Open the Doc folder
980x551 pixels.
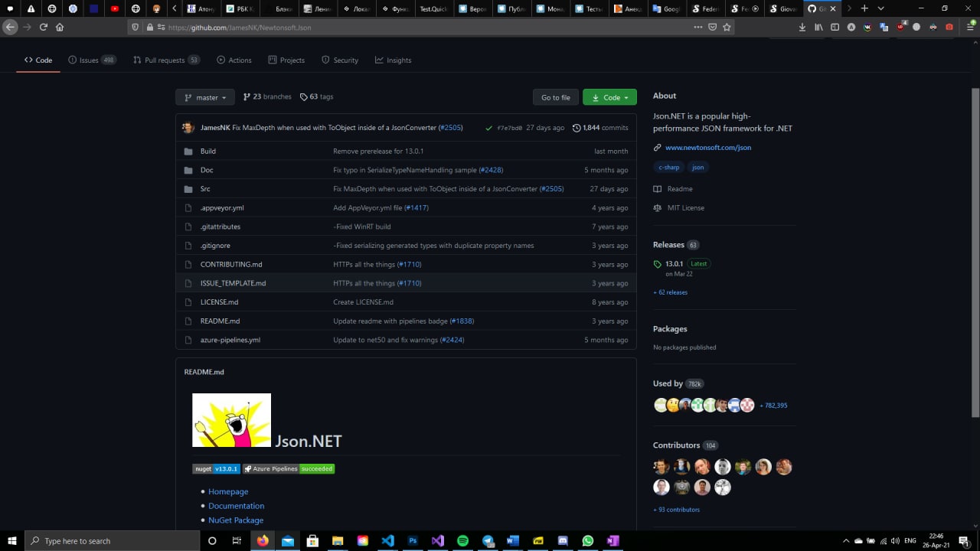point(207,170)
